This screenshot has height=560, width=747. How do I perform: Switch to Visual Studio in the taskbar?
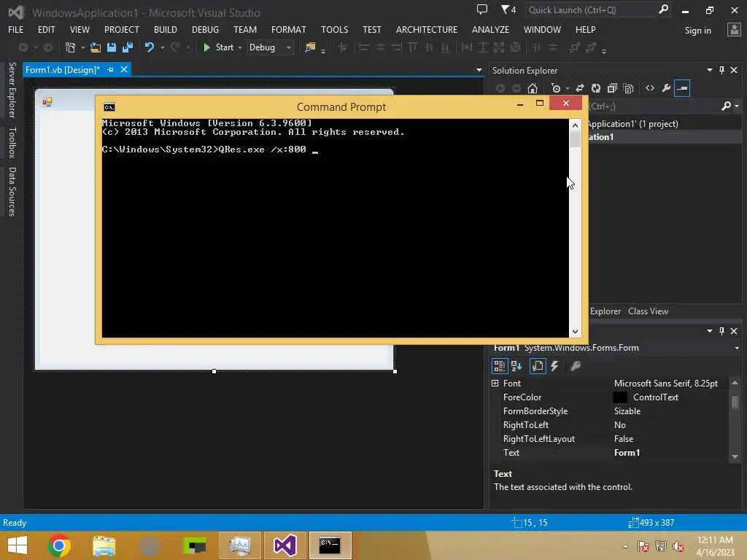click(285, 545)
